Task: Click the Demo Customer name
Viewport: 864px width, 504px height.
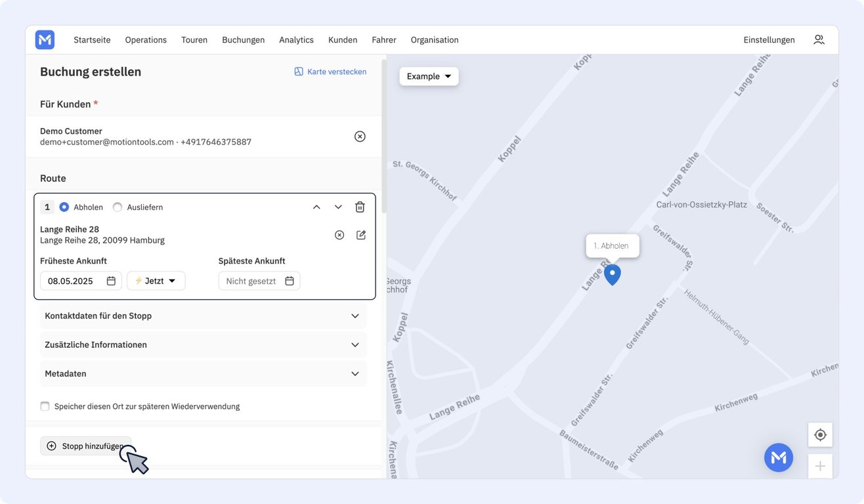Action: tap(71, 131)
